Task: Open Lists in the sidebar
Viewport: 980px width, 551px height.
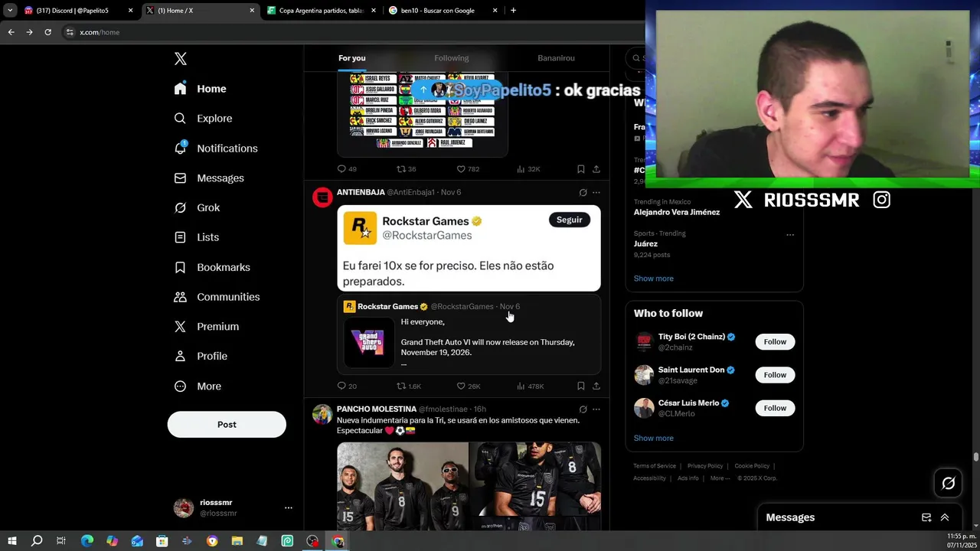Action: (197, 237)
